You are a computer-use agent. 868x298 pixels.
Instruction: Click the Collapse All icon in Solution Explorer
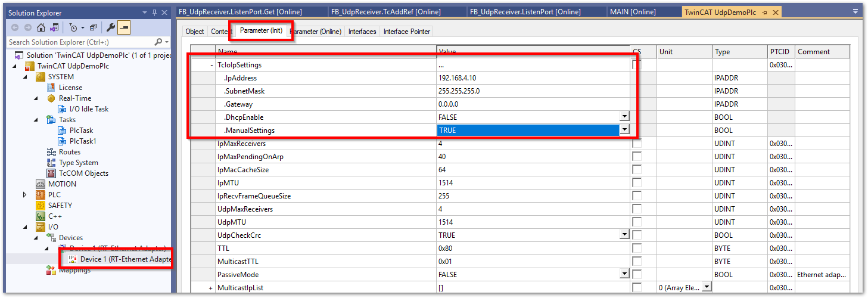[x=94, y=27]
